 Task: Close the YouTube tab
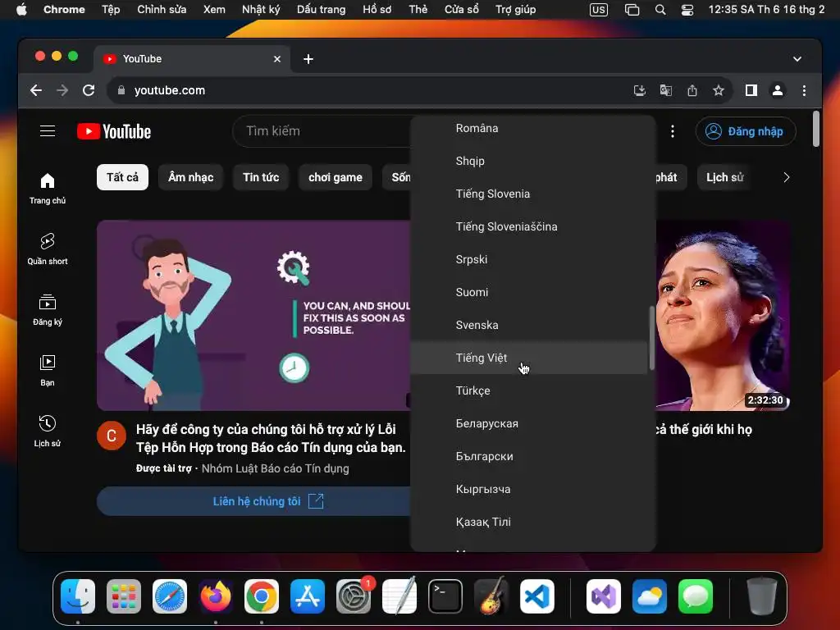click(x=277, y=59)
